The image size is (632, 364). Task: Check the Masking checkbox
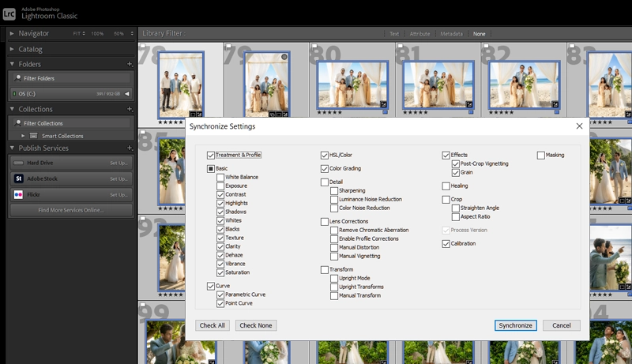point(541,155)
